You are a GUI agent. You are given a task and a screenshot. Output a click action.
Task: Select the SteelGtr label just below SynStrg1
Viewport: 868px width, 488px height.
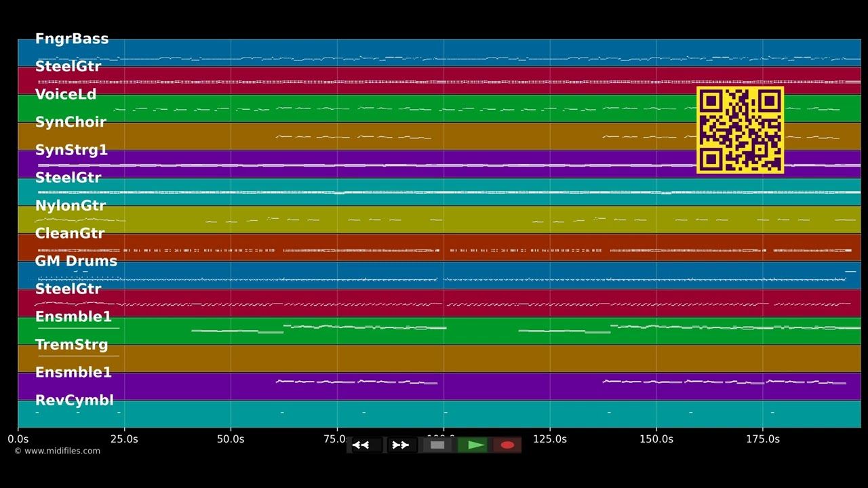click(68, 178)
